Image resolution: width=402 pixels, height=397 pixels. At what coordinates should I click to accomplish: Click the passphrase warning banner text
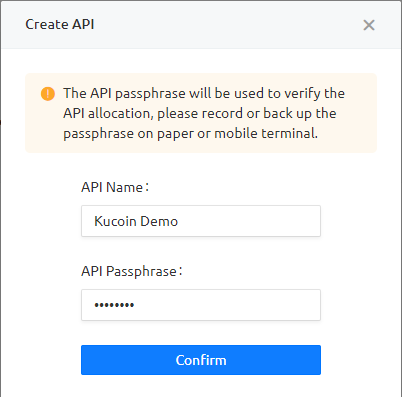[204, 113]
